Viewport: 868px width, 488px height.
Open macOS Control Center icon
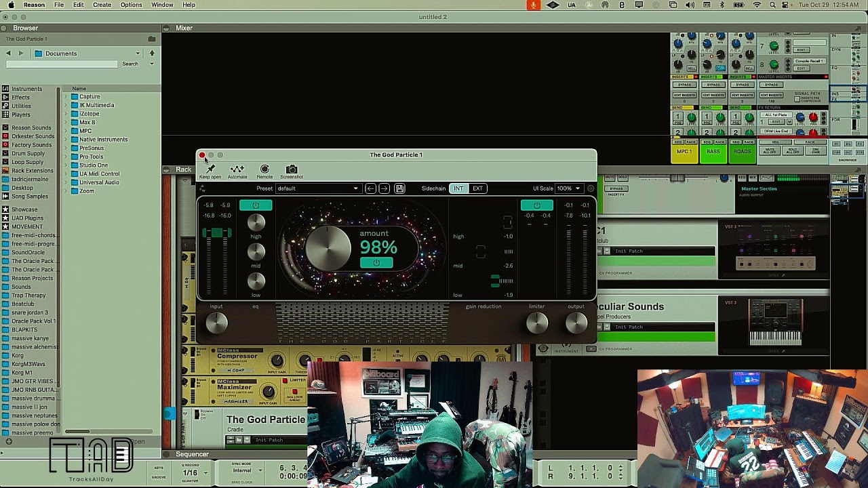(x=785, y=5)
